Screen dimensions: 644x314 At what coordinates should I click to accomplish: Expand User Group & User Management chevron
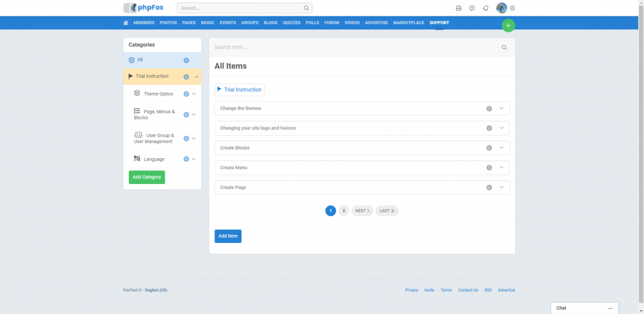(194, 139)
